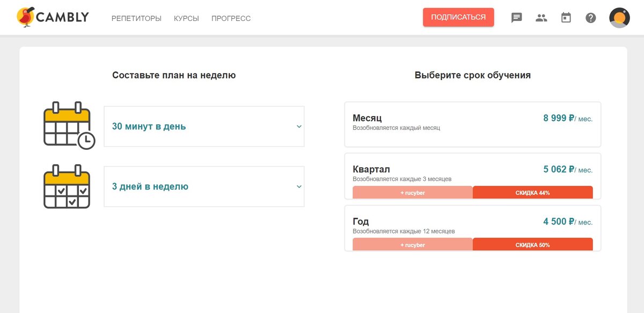
Task: Click the price '8 999 ₽/ мес.'
Action: [x=568, y=118]
